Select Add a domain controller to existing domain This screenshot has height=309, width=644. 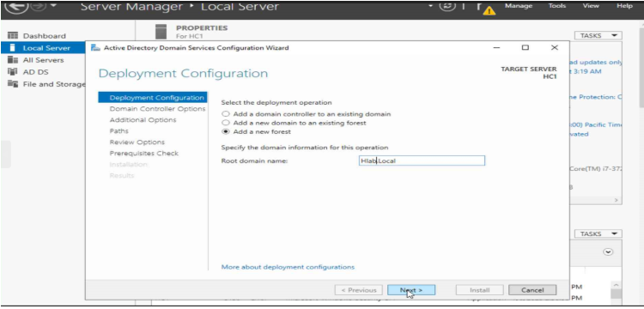coord(225,114)
